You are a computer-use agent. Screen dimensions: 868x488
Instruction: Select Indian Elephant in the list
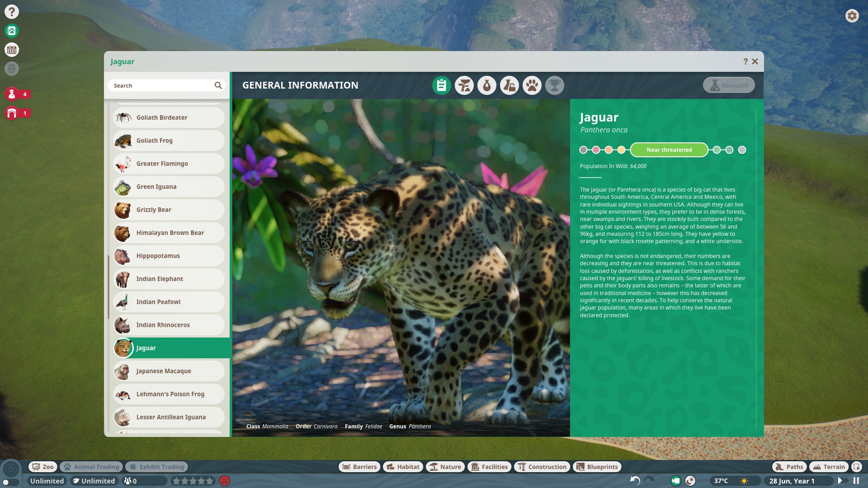coord(169,279)
